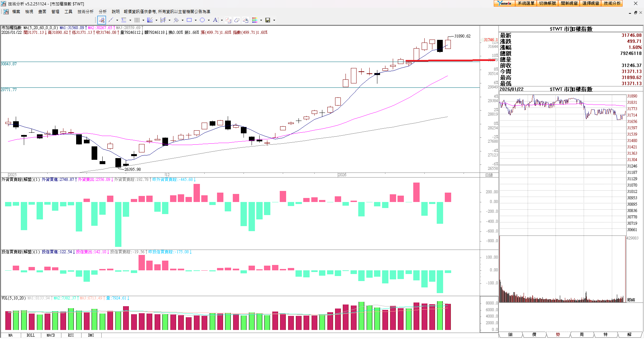Select the 周 tab under intraday chart

coord(582,335)
